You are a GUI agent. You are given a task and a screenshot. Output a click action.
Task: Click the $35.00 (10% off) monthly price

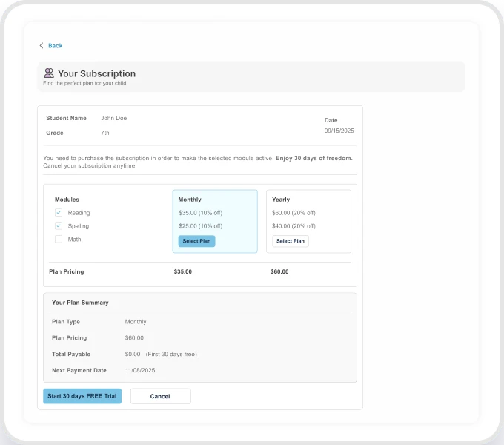[x=200, y=213]
